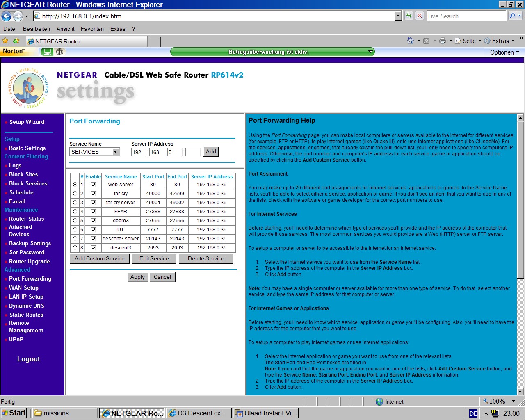This screenshot has width=525, height=420.
Task: Click the Refresh page icon
Action: (409, 16)
